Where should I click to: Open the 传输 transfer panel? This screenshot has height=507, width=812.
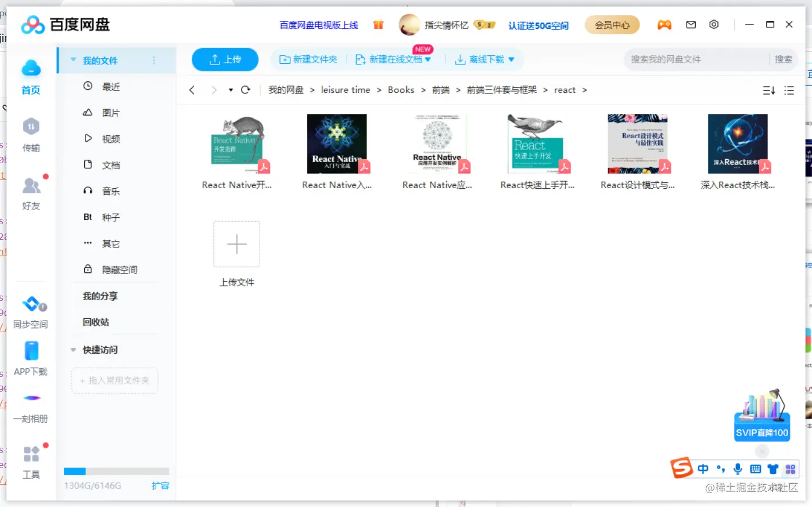(31, 135)
